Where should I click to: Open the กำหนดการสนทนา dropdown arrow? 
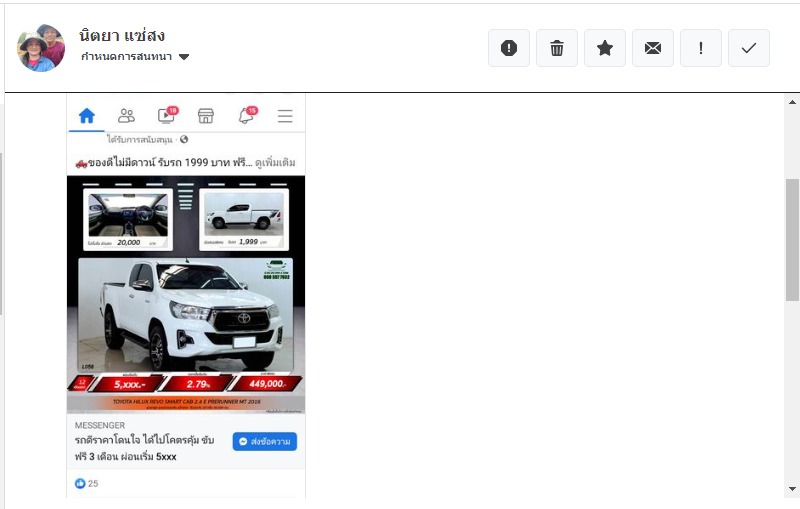[x=184, y=57]
